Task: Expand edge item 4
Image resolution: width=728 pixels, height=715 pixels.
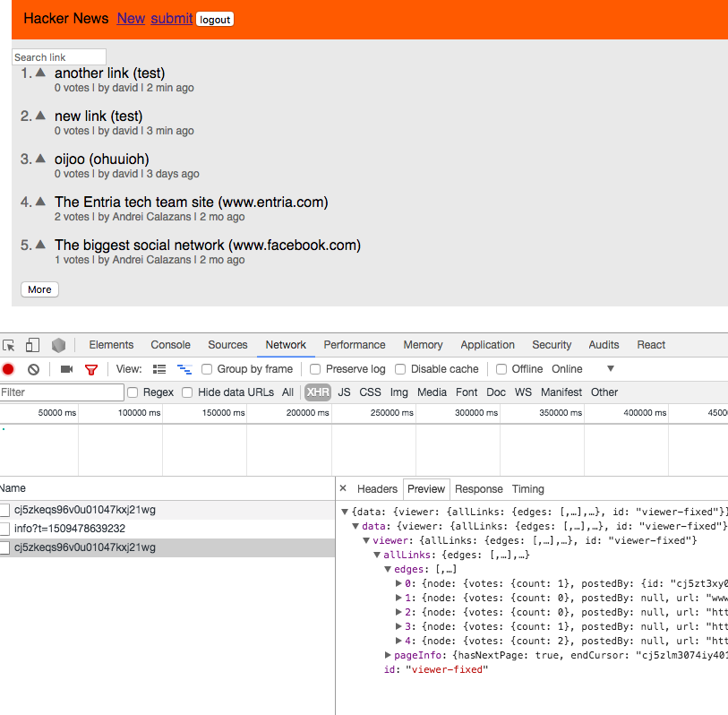Action: 398,642
